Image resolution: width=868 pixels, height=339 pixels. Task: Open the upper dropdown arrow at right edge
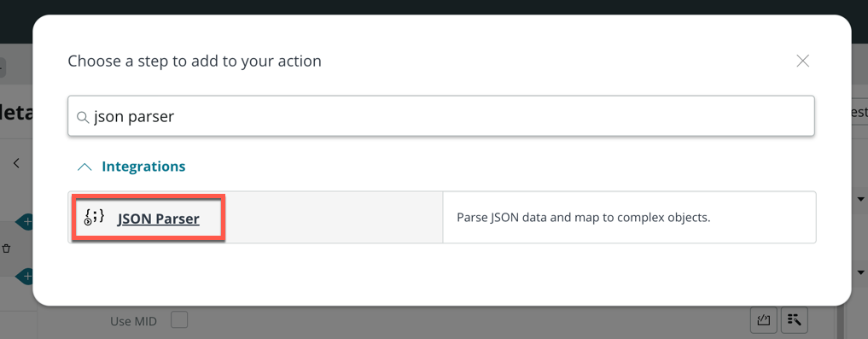coord(861,199)
